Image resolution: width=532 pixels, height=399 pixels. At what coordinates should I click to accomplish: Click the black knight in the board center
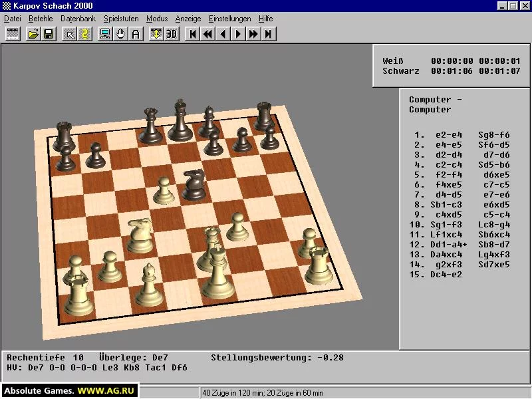[194, 185]
